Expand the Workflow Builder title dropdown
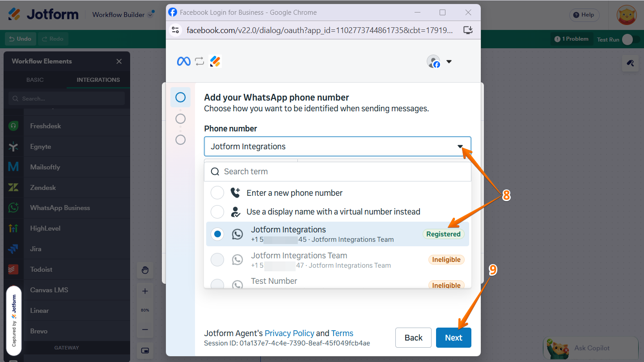 [151, 15]
